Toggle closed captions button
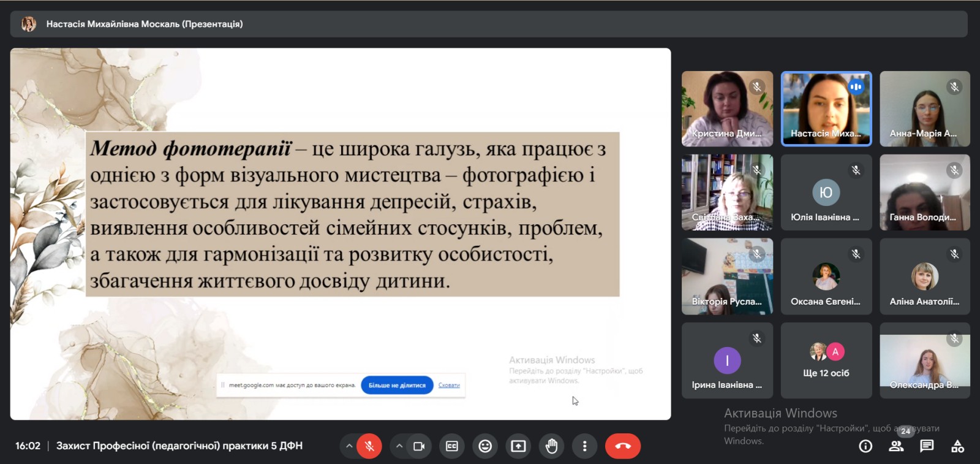Image resolution: width=980 pixels, height=464 pixels. [452, 446]
